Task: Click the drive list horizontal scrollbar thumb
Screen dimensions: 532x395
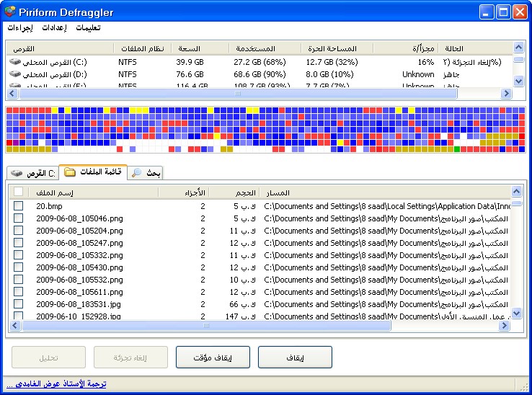Action: click(238, 93)
